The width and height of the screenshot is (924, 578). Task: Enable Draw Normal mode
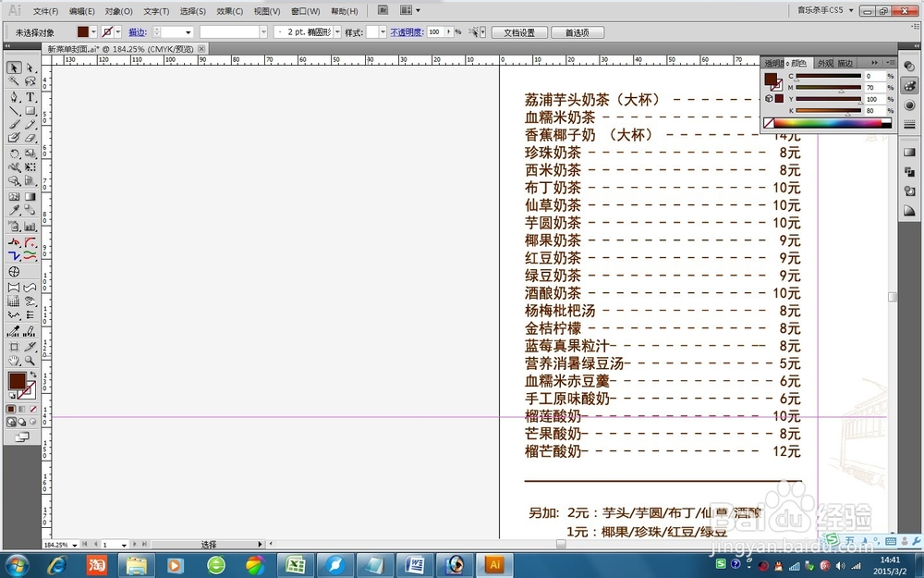[11, 422]
